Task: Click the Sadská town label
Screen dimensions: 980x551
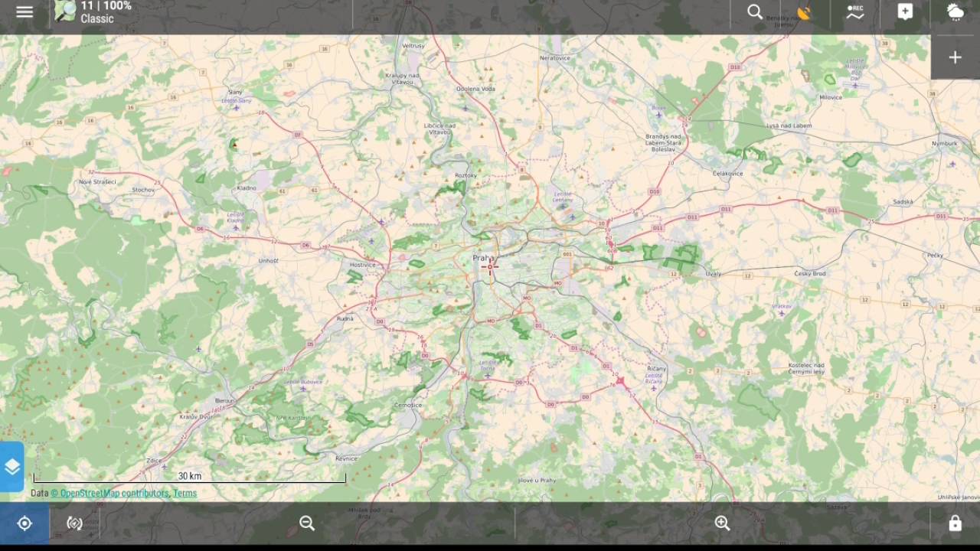Action: tap(903, 202)
